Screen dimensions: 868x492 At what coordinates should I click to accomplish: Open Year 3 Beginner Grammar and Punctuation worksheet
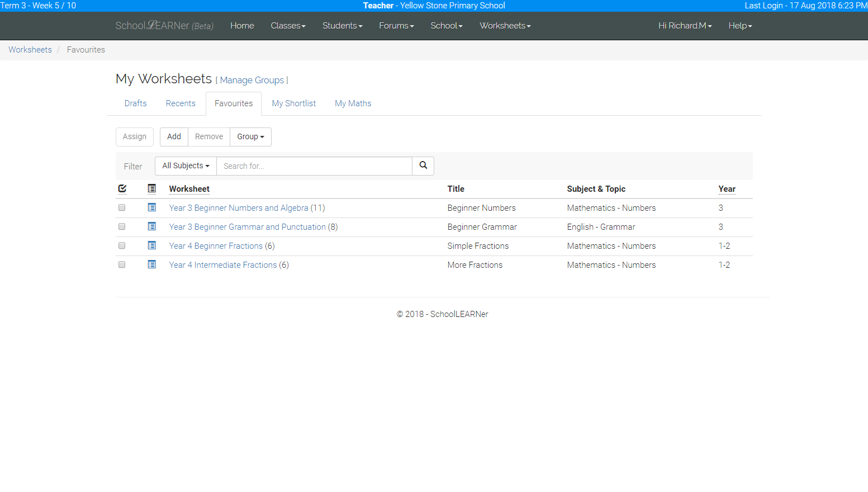coord(248,227)
